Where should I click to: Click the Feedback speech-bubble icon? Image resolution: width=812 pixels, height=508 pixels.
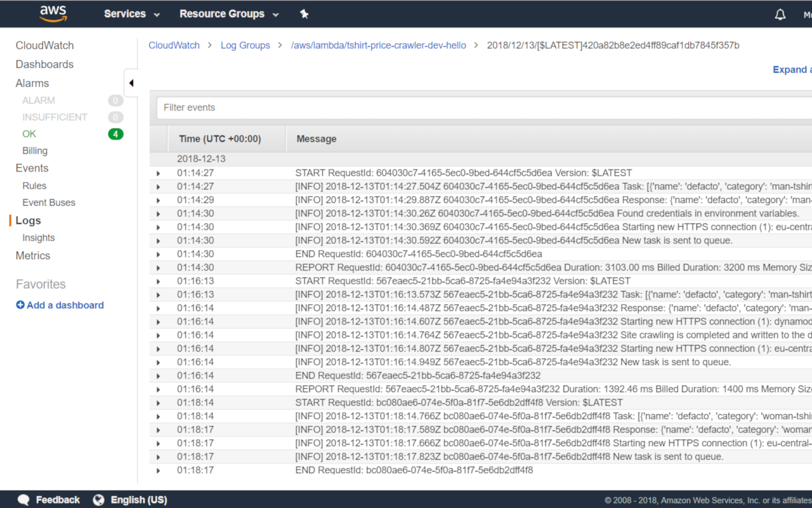tap(23, 500)
